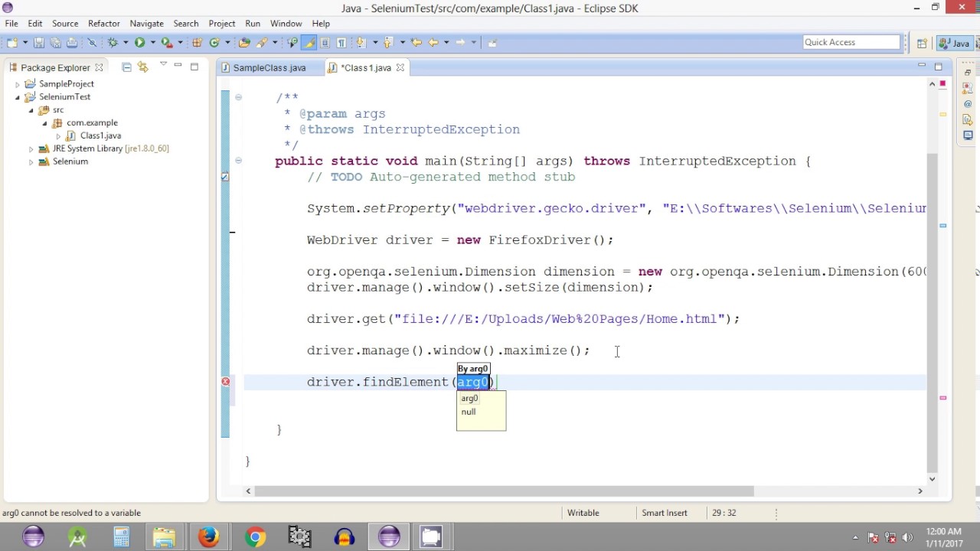Open the New file dropdown arrow
Viewport: 980px width, 551px height.
pos(24,43)
